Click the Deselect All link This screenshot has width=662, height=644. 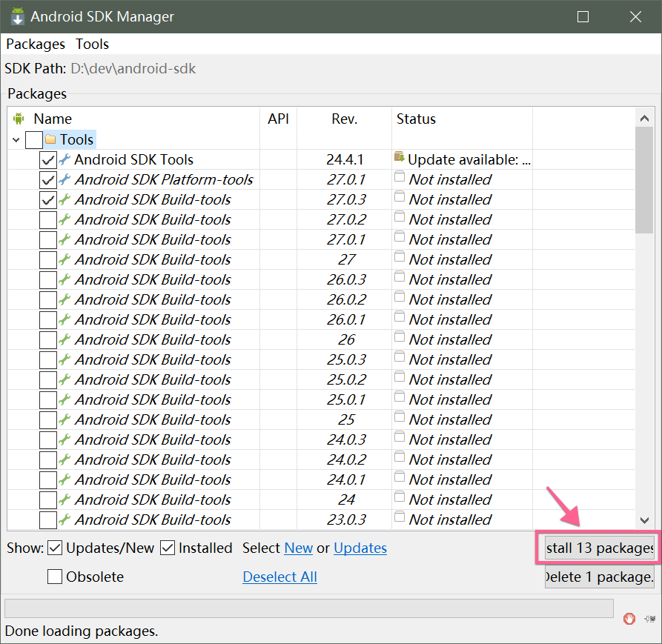pos(280,577)
